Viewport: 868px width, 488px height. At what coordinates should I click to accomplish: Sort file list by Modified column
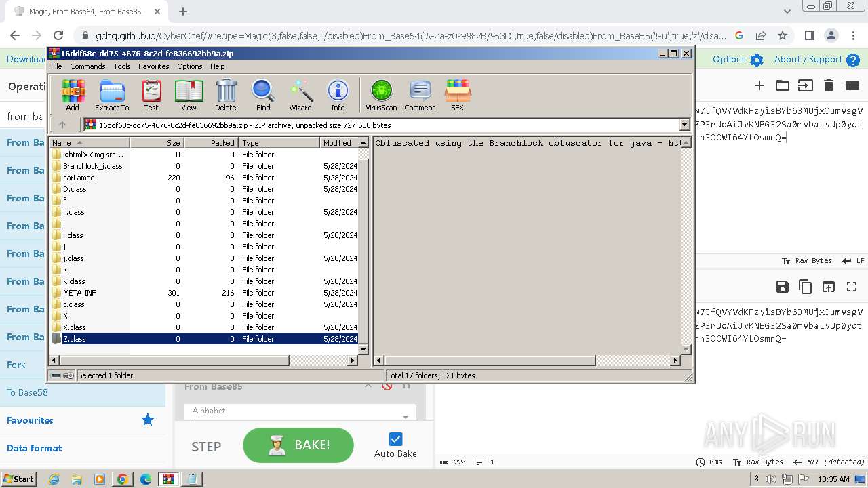pyautogui.click(x=337, y=143)
